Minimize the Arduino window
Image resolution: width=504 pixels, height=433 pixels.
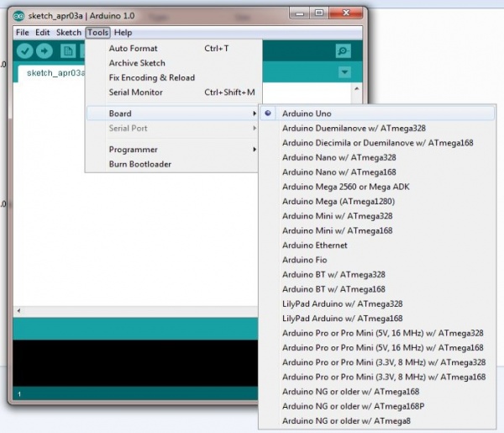(300, 13)
